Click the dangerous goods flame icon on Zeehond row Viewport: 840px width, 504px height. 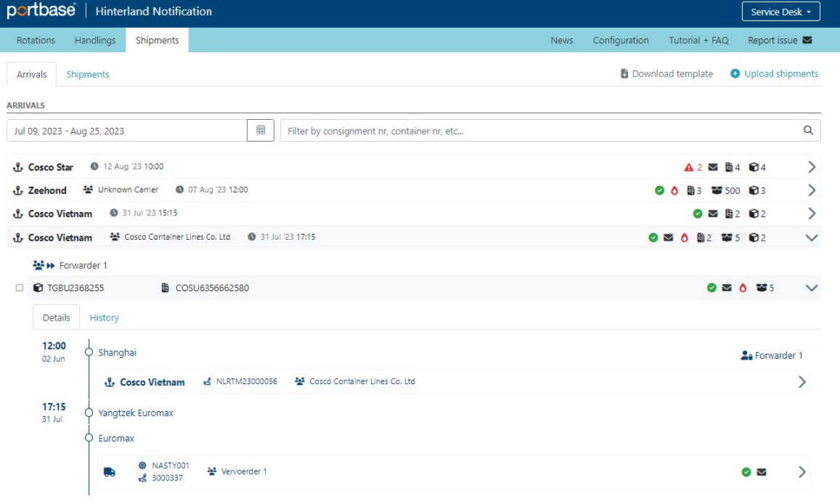pyautogui.click(x=674, y=191)
